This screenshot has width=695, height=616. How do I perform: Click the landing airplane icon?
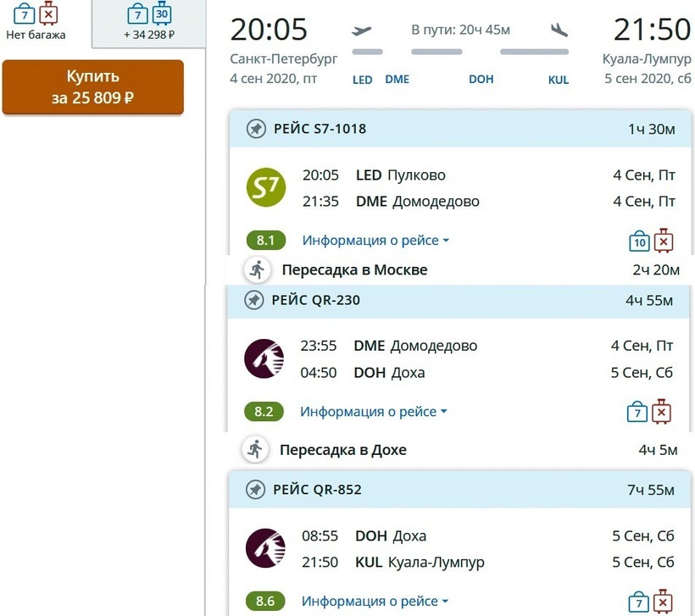(559, 31)
